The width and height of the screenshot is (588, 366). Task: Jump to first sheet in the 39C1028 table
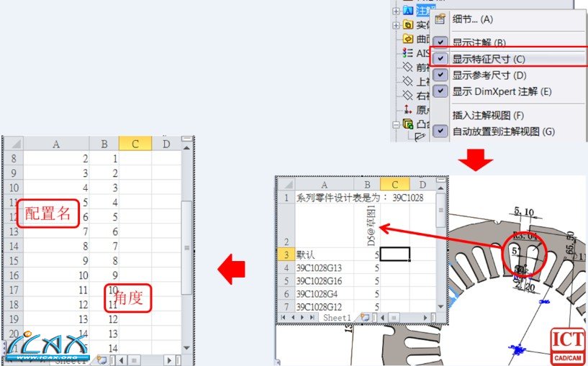point(284,318)
